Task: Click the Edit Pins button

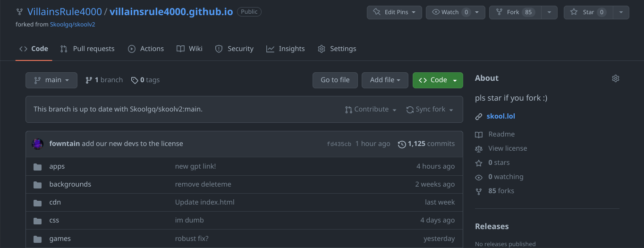Action: coord(394,12)
